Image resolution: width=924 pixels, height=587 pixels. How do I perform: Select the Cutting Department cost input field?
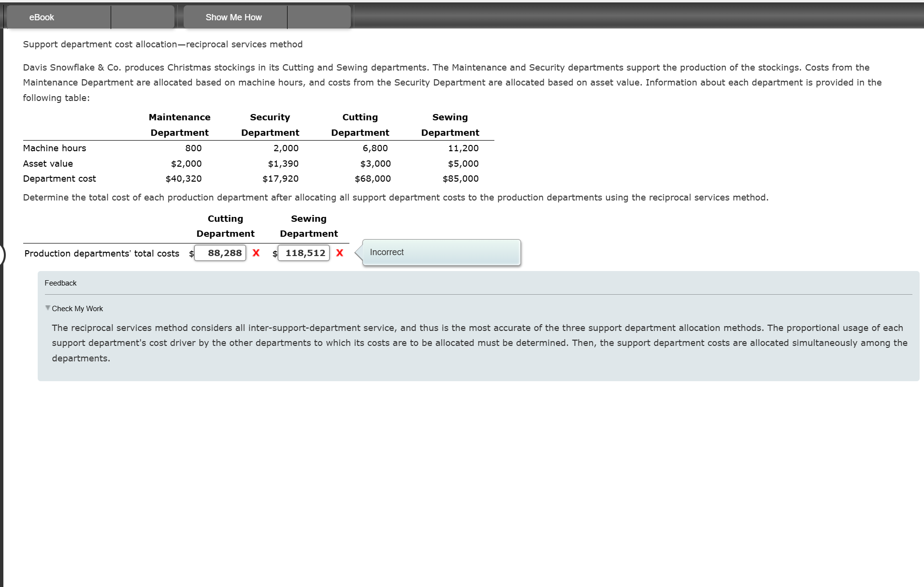tap(220, 253)
